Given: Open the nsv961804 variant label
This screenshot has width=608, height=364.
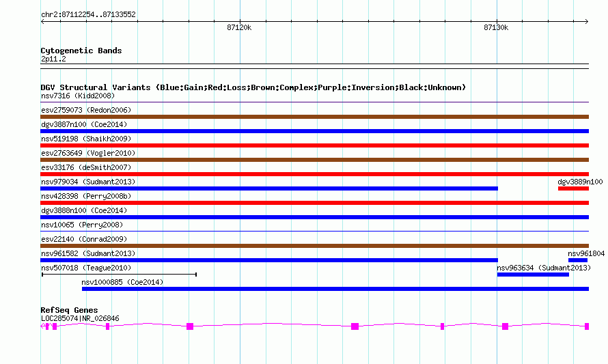Looking at the screenshot, I should coord(586,253).
